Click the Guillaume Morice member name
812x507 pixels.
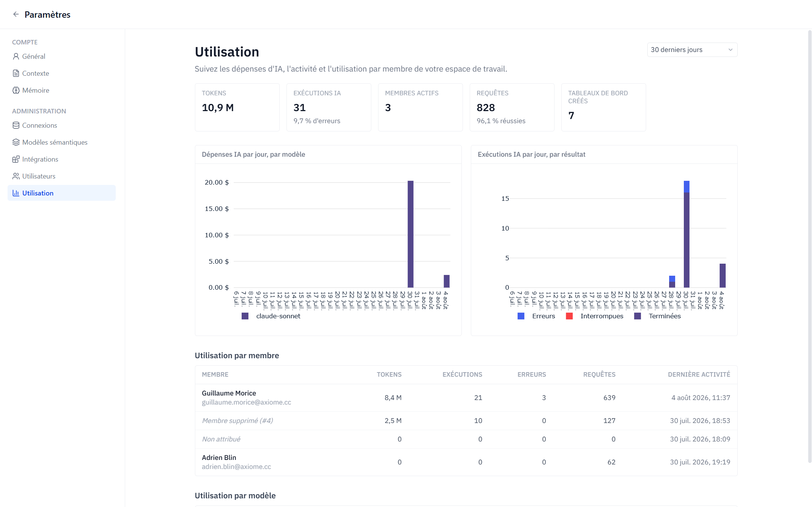(229, 393)
